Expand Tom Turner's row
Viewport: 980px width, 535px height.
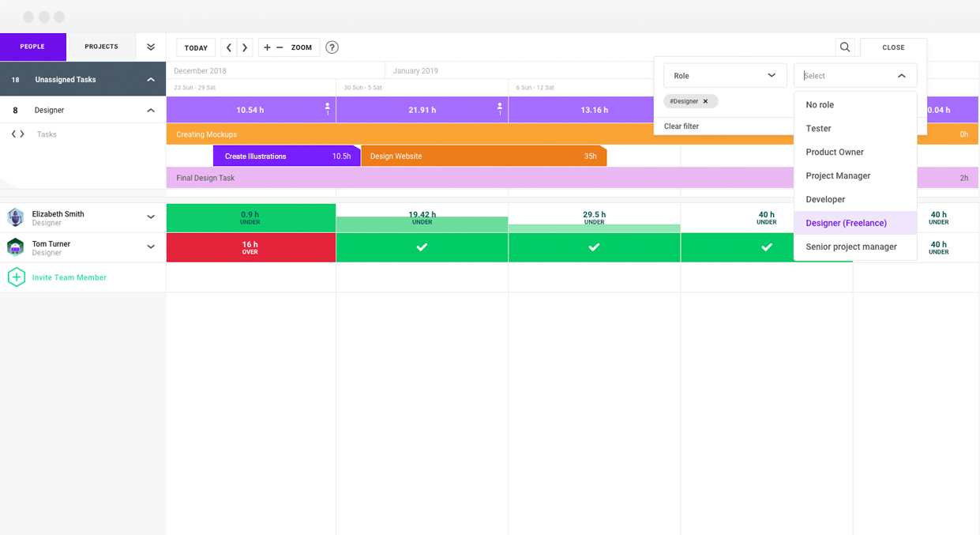click(151, 247)
